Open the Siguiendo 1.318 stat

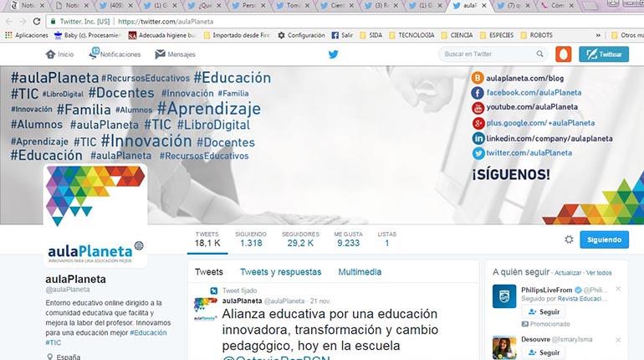[x=251, y=239]
